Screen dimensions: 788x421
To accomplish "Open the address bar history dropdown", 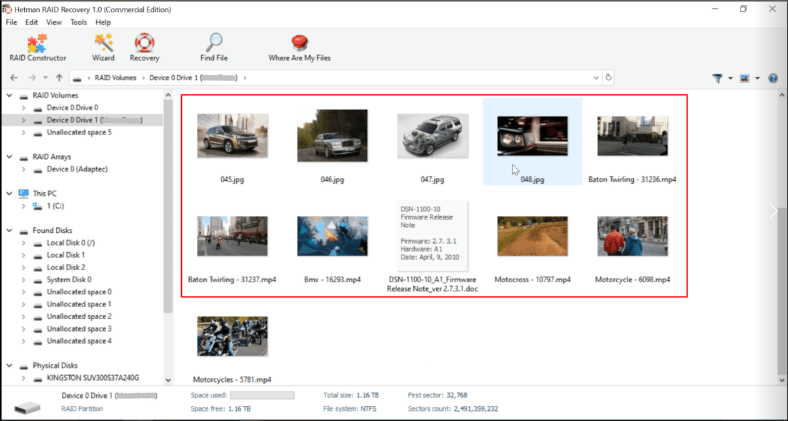I will click(596, 78).
